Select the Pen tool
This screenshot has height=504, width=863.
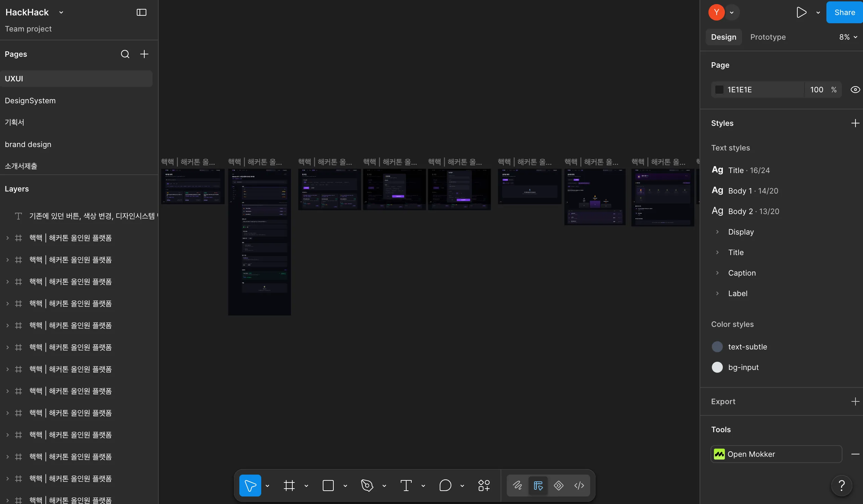[x=367, y=485]
